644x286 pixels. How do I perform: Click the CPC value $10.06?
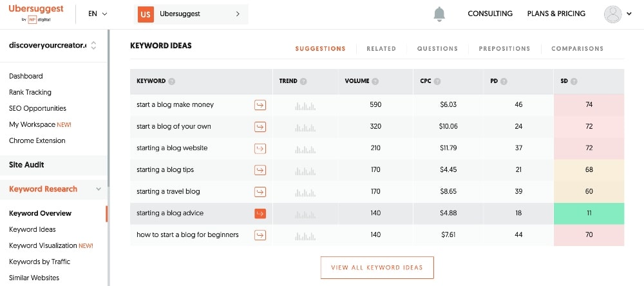tap(448, 126)
